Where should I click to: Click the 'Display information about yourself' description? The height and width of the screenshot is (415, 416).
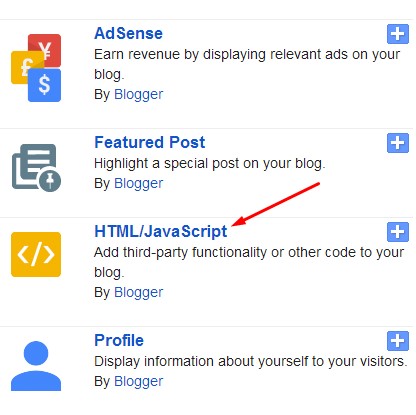(x=251, y=361)
